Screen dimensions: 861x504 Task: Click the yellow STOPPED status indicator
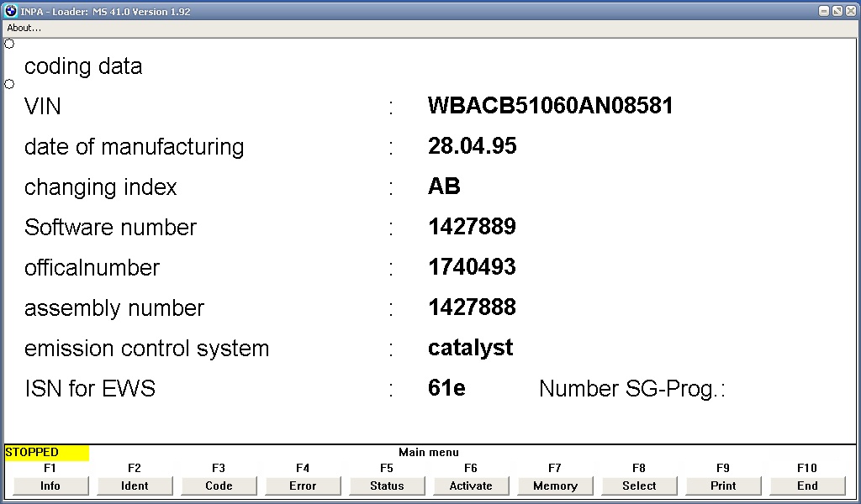click(47, 453)
